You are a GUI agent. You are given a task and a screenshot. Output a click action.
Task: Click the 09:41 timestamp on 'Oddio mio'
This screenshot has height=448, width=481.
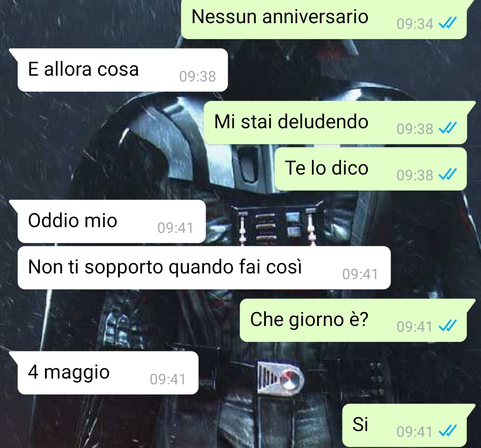click(175, 228)
